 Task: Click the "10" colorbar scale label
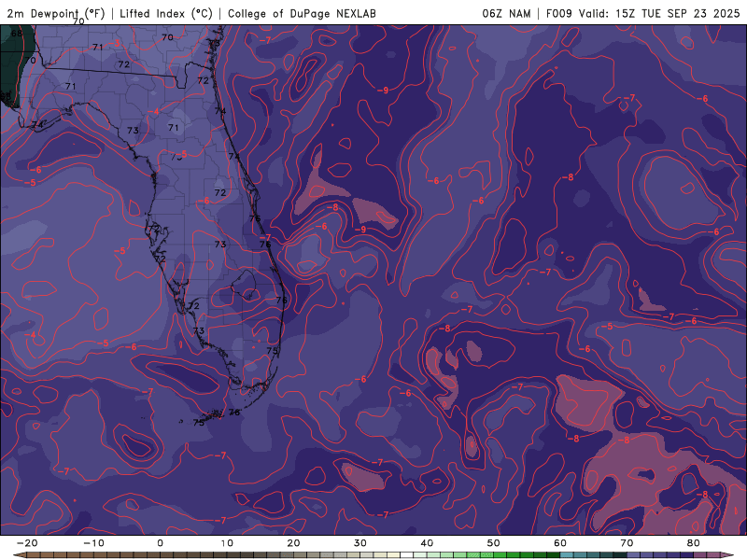[227, 543]
